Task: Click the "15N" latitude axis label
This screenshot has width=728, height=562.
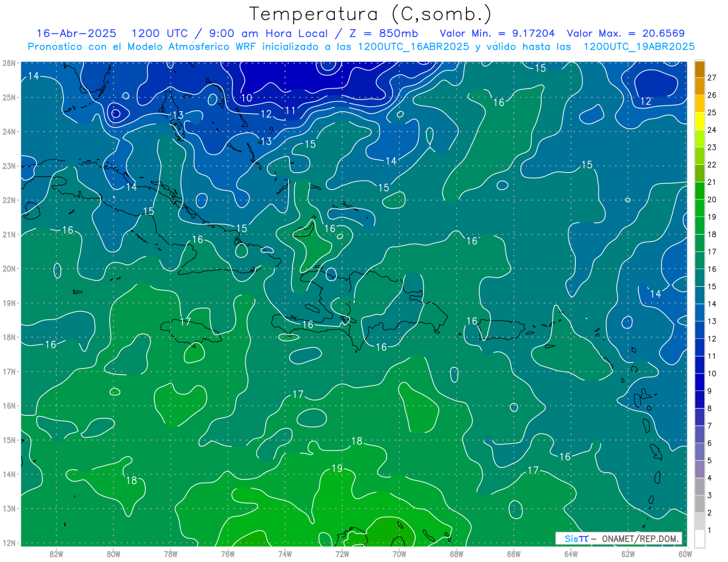Action: pos(8,440)
